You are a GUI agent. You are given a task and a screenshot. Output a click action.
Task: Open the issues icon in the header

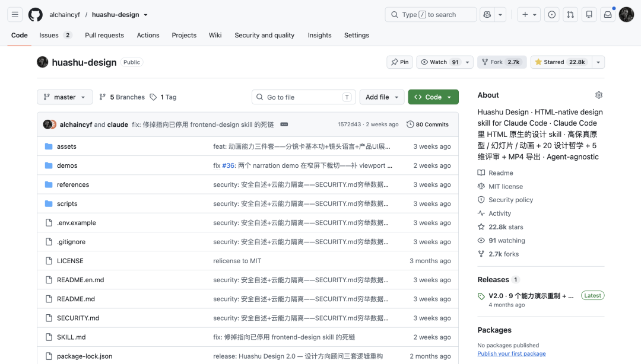click(x=551, y=15)
